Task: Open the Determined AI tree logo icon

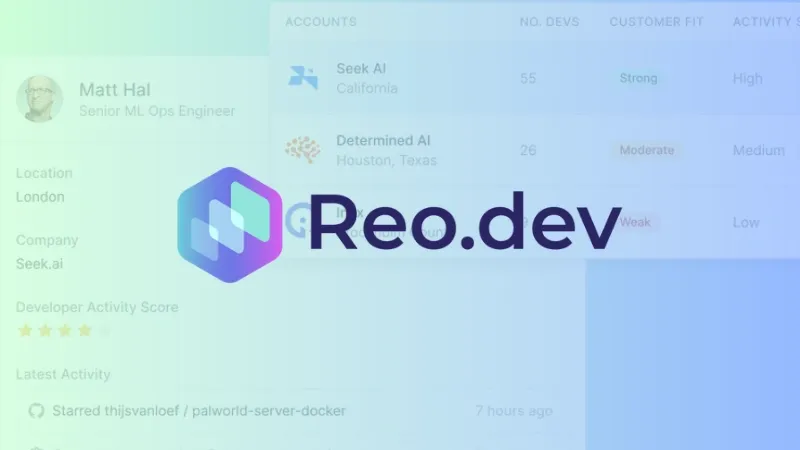Action: click(303, 149)
